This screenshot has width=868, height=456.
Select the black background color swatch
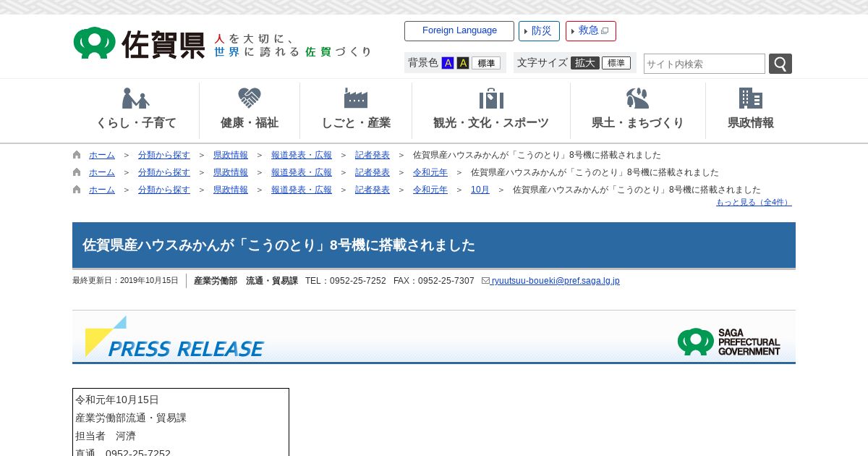coord(463,63)
